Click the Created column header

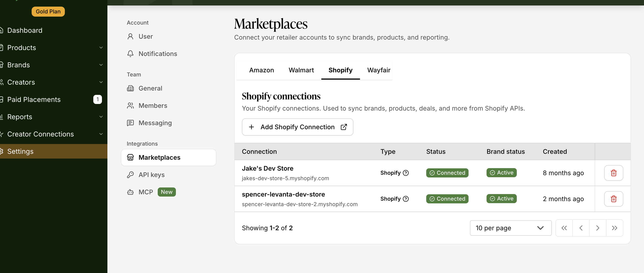(555, 152)
